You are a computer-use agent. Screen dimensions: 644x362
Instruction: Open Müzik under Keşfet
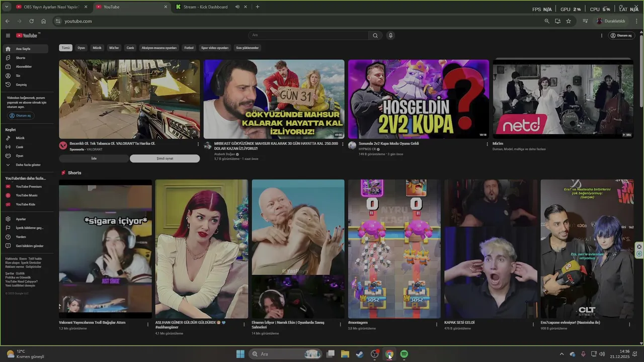click(x=26, y=138)
